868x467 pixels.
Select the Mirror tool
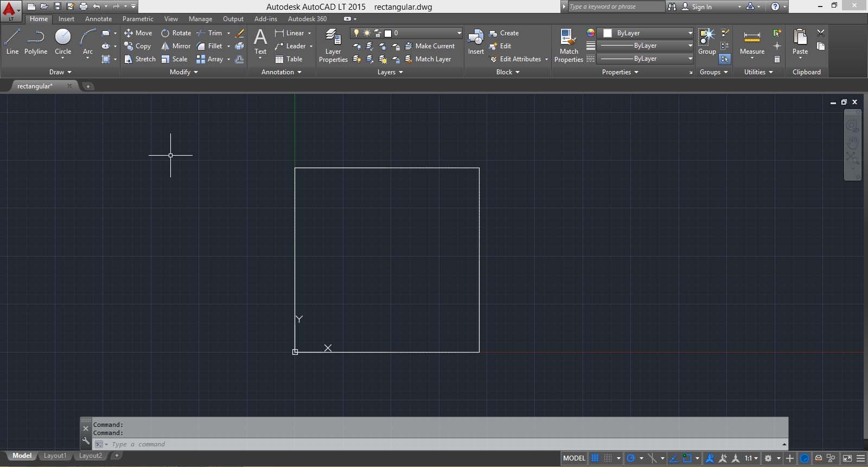coord(176,46)
